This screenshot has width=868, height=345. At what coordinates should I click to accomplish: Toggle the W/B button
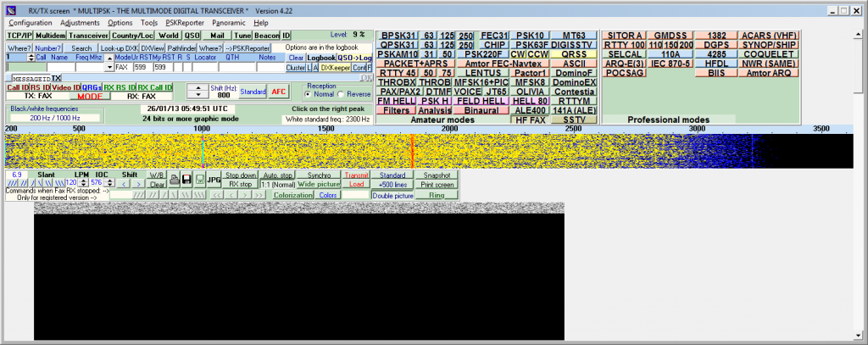(x=157, y=175)
